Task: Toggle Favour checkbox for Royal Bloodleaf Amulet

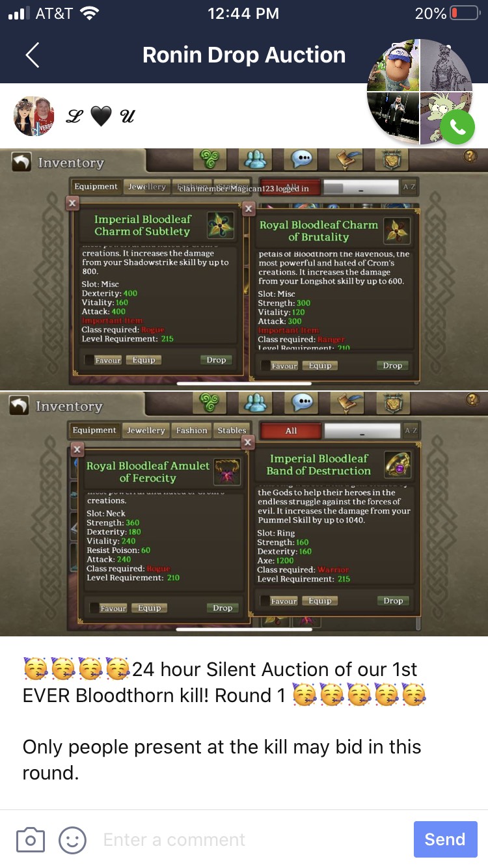Action: point(94,608)
